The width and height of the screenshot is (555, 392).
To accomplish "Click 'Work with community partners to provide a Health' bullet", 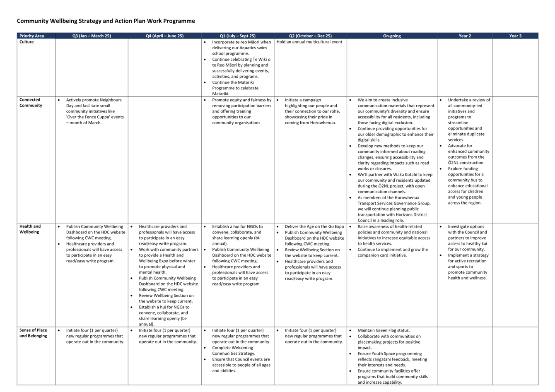I will click(x=169, y=261).
